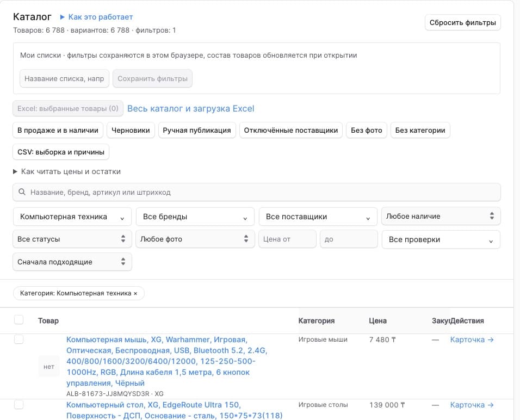Click the "Товаров: 6 788" summary line
Image resolution: width=520 pixels, height=420 pixels.
tap(95, 30)
